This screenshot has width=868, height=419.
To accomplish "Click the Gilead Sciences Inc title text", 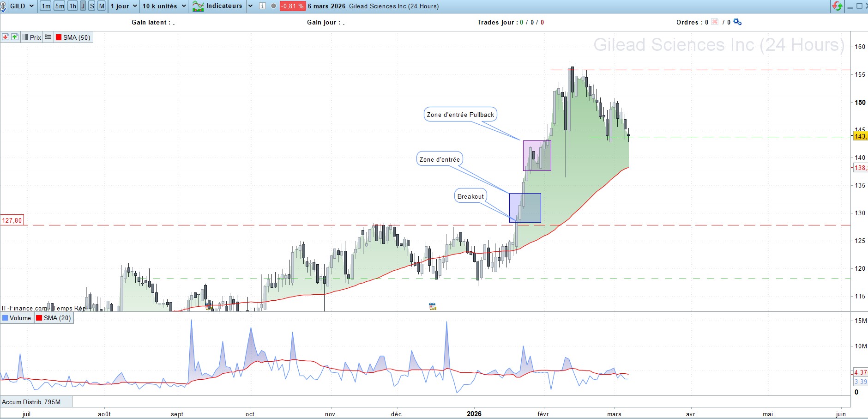I will tap(394, 6).
